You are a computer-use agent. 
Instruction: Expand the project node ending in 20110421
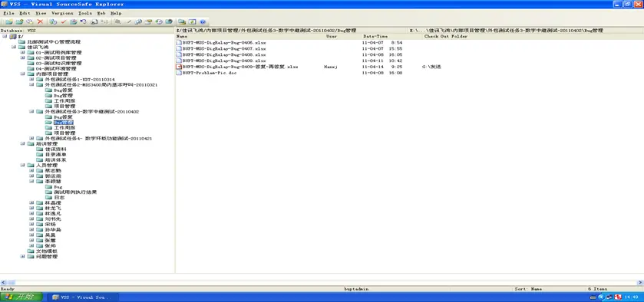[31, 138]
